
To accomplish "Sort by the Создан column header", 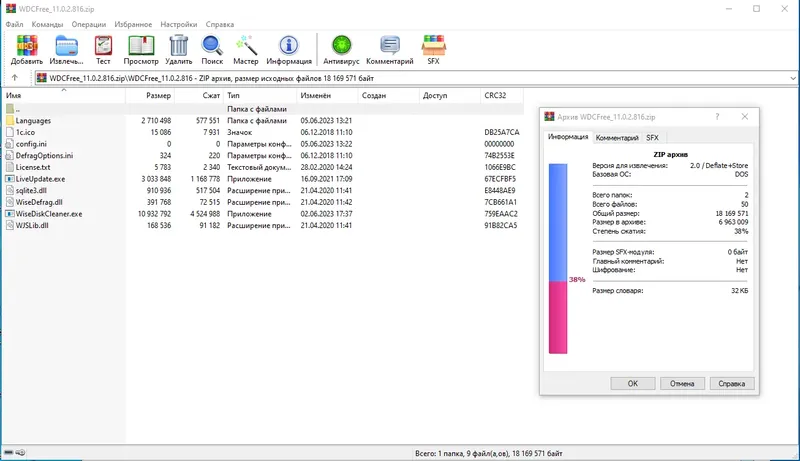I will (389, 95).
